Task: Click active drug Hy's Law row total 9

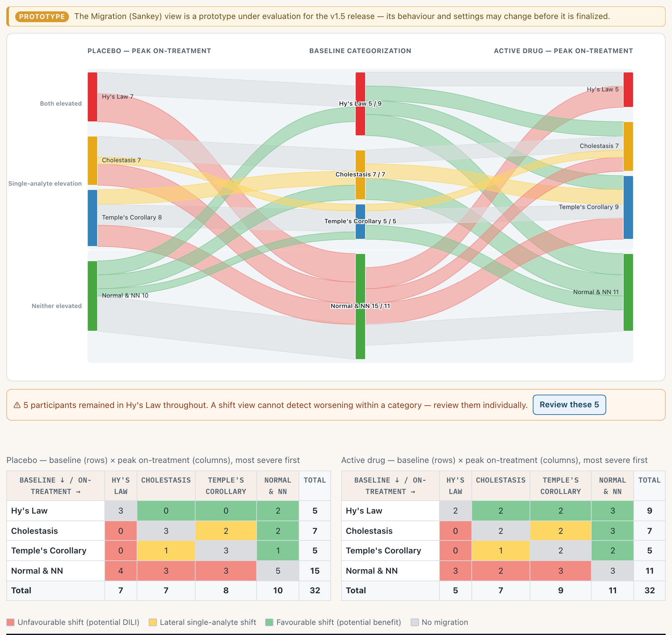Action: pos(649,511)
